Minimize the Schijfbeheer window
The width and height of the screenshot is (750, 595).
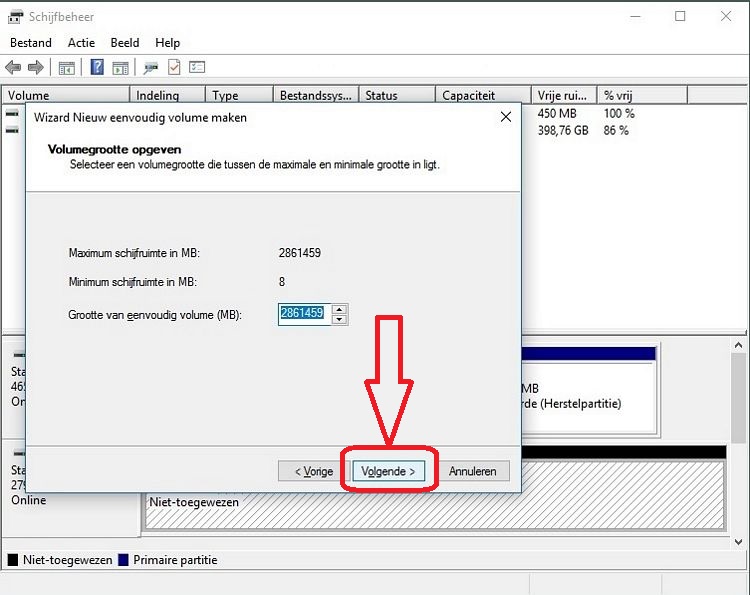[635, 17]
